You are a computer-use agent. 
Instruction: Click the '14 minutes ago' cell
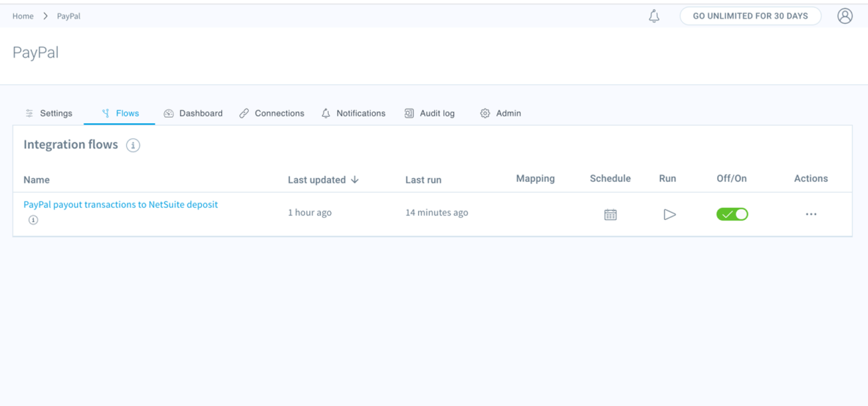(437, 213)
